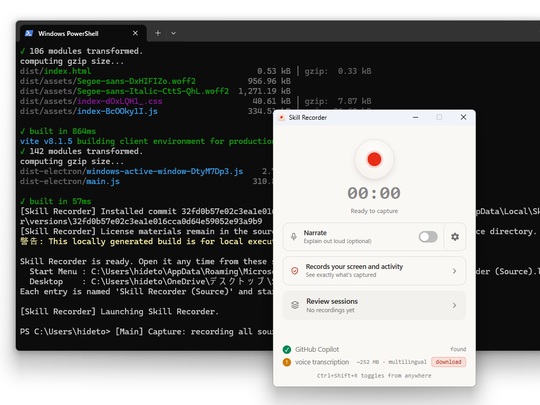Open Review sessions row
Viewport: 540px width, 405px height.
point(374,305)
